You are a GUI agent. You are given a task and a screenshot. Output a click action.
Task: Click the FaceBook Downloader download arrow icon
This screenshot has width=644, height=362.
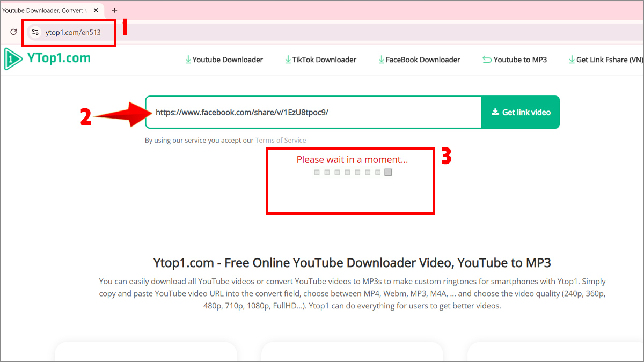382,59
